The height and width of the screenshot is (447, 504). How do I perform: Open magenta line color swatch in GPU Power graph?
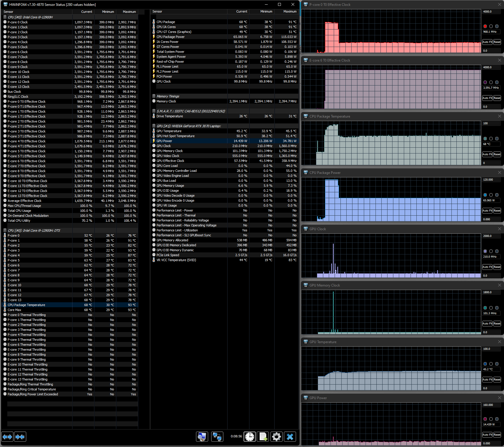coord(485,419)
